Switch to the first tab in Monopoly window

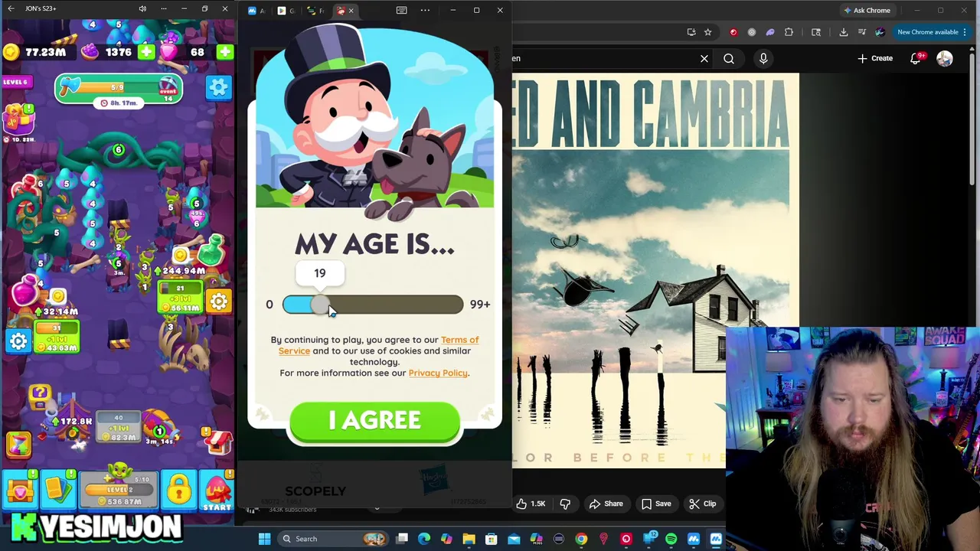pyautogui.click(x=256, y=11)
